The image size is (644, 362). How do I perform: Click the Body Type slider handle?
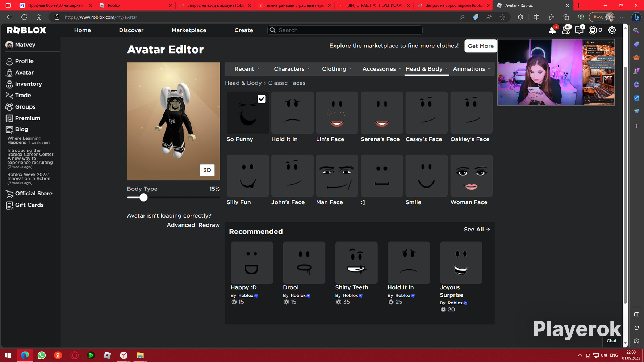click(143, 197)
